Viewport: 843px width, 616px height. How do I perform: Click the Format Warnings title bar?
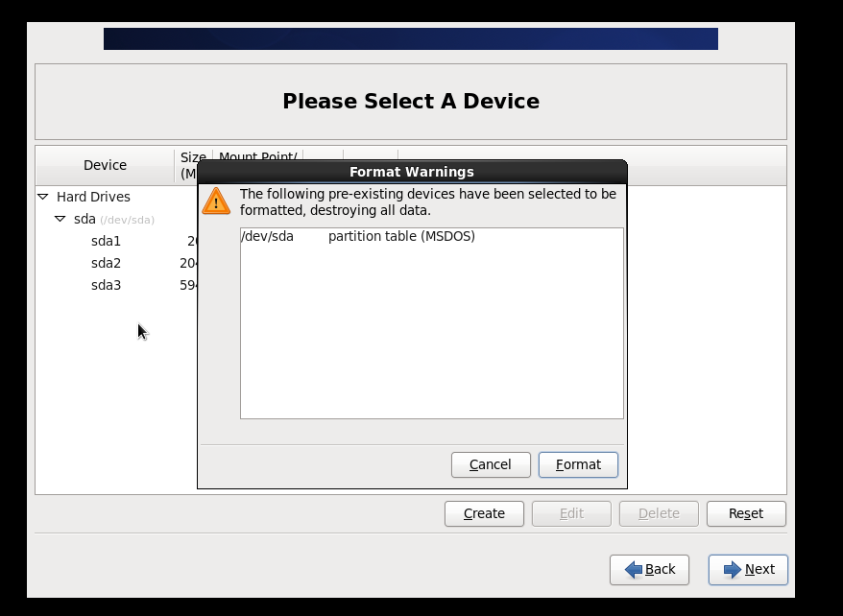(x=412, y=172)
